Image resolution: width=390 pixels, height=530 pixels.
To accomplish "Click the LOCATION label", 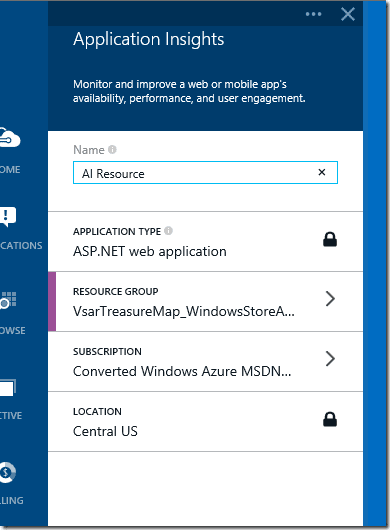I will tap(97, 411).
